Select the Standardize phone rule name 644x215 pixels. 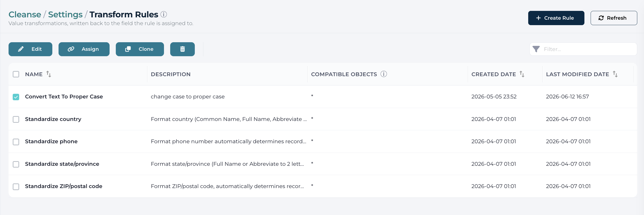coord(51,141)
